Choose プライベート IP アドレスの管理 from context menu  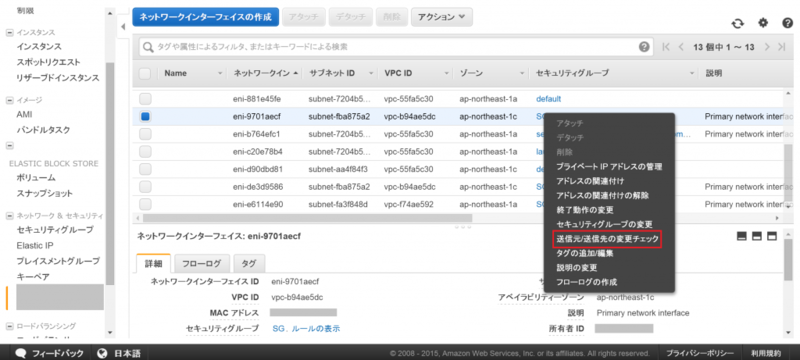click(609, 166)
